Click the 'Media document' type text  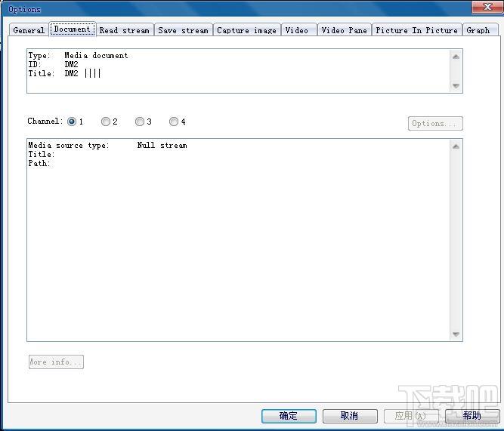coord(96,56)
